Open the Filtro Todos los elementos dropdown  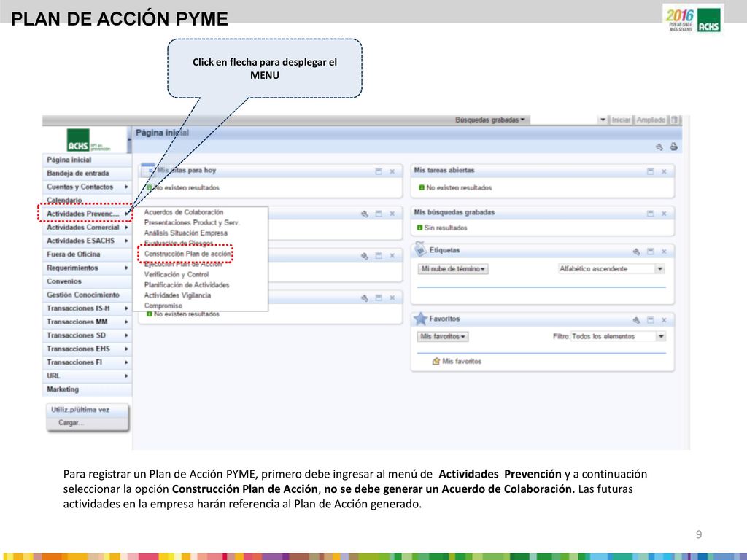tap(618, 337)
